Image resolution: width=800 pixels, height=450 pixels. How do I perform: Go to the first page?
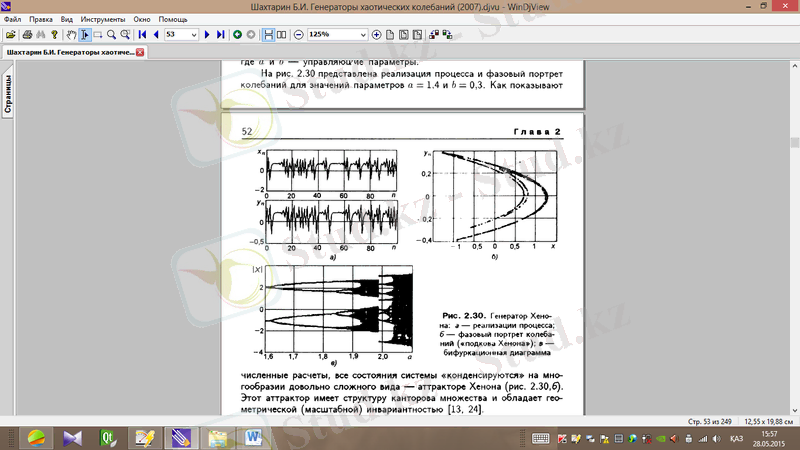(142, 34)
